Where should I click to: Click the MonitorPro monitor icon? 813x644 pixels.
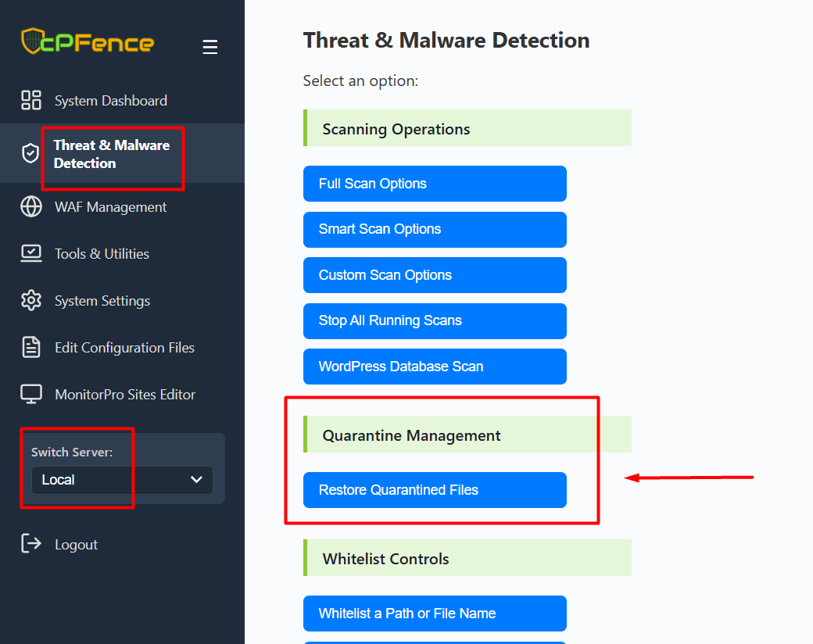pos(31,394)
